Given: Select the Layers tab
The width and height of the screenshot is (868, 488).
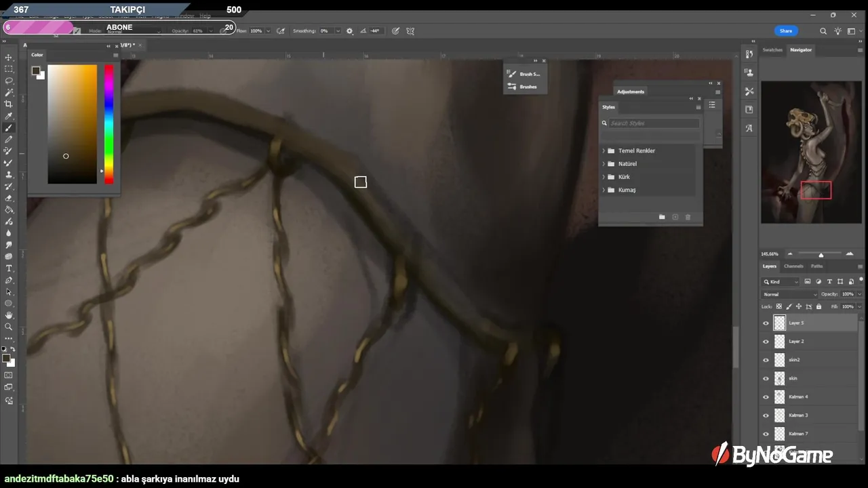Looking at the screenshot, I should pyautogui.click(x=769, y=266).
